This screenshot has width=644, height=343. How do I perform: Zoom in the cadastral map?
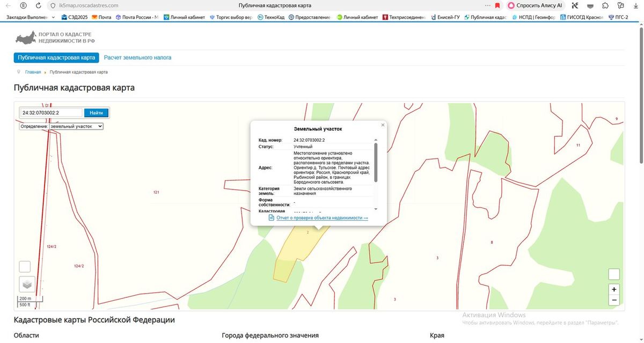pyautogui.click(x=614, y=289)
